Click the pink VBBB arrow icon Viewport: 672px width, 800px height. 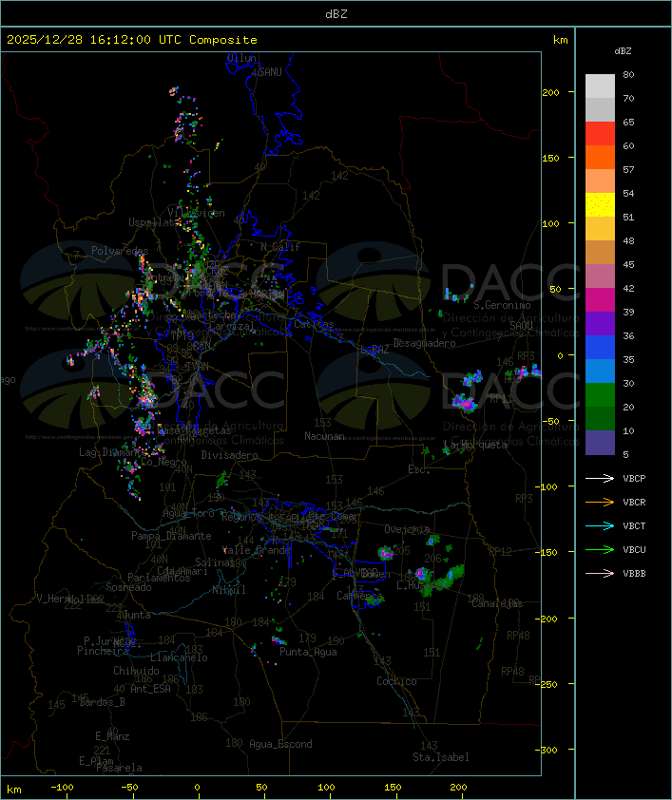click(600, 573)
